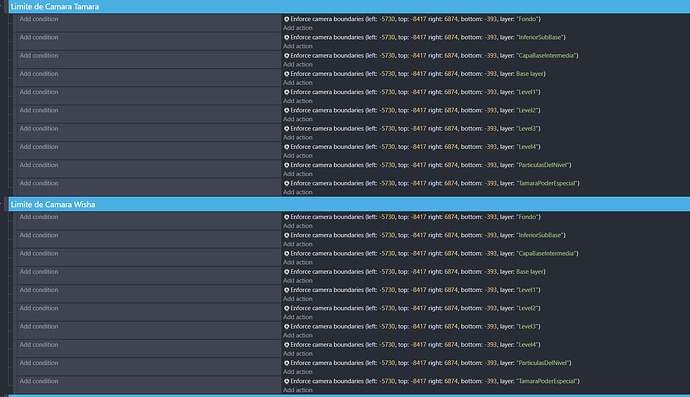
Task: Click camera action icon for Wisha group's "InferiorSubBase" row
Action: pyautogui.click(x=286, y=235)
